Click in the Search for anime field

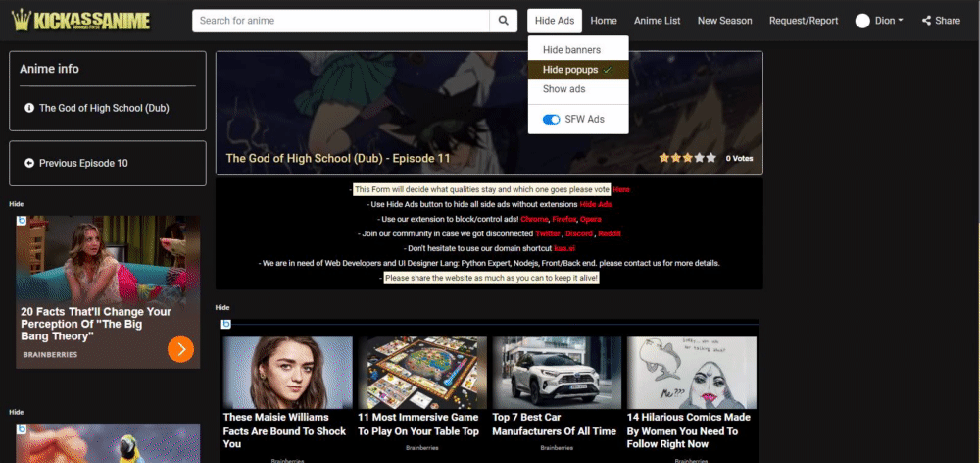click(341, 21)
